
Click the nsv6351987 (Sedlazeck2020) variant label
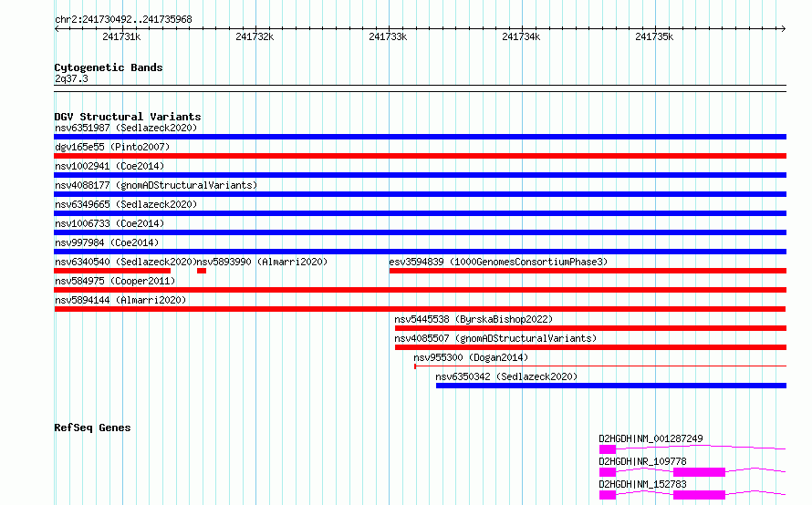click(126, 128)
